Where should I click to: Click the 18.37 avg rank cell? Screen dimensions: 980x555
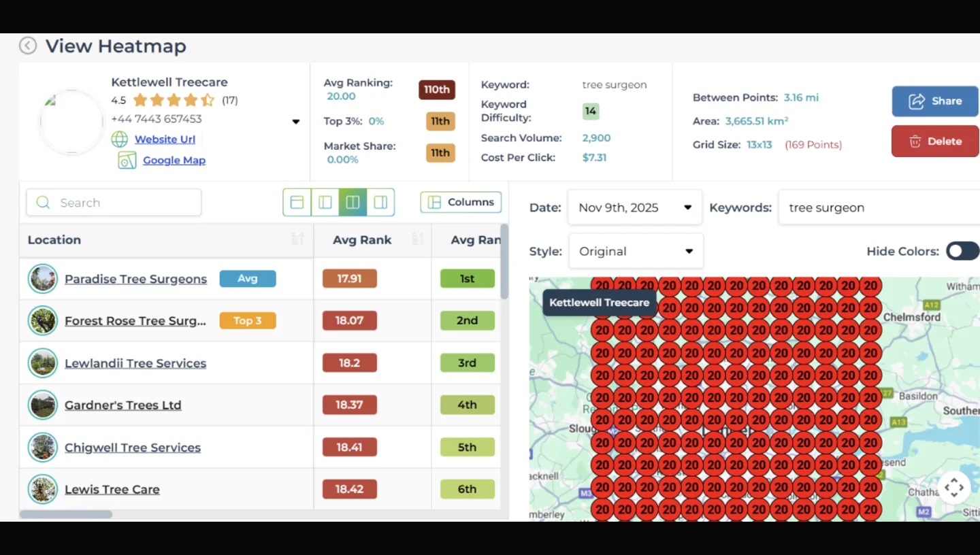[x=349, y=405]
